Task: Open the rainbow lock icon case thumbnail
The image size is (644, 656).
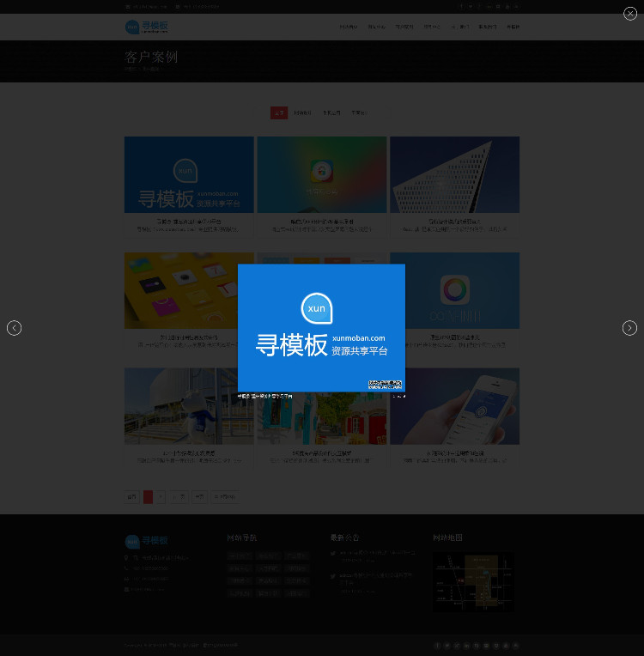Action: tap(322, 175)
